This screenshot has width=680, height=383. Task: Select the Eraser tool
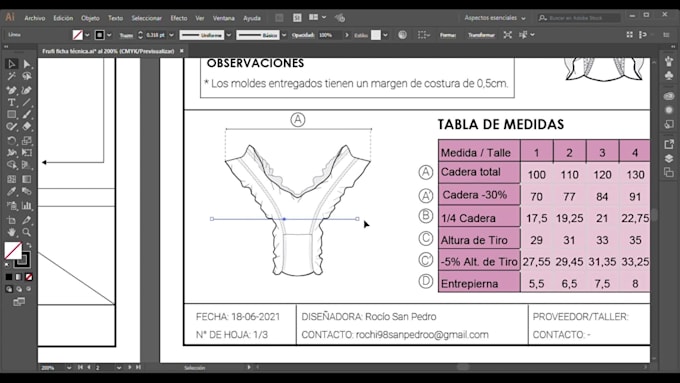pos(26,127)
